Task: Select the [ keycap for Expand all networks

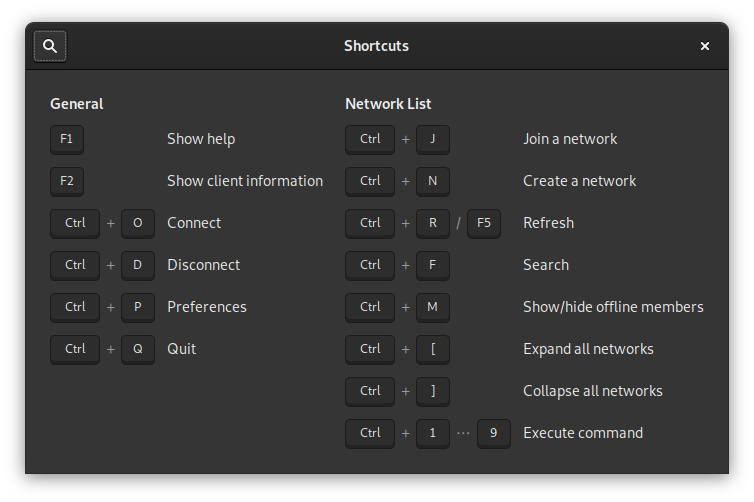Action: coord(432,349)
